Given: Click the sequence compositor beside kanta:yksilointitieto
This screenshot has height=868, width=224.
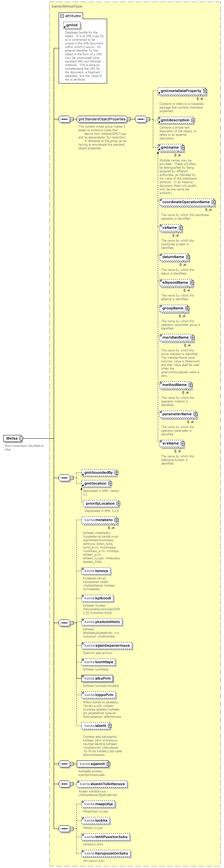Looking at the screenshot, I should point(64,623).
